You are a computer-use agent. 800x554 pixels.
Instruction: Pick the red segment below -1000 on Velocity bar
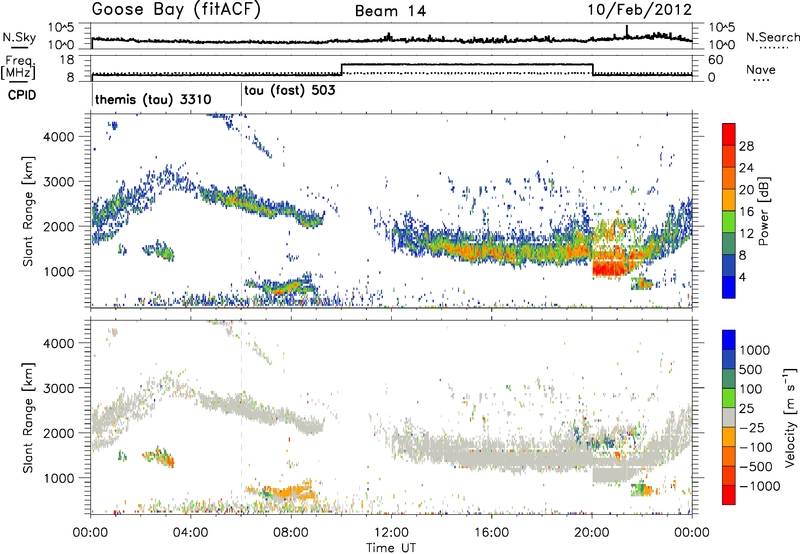(x=729, y=495)
